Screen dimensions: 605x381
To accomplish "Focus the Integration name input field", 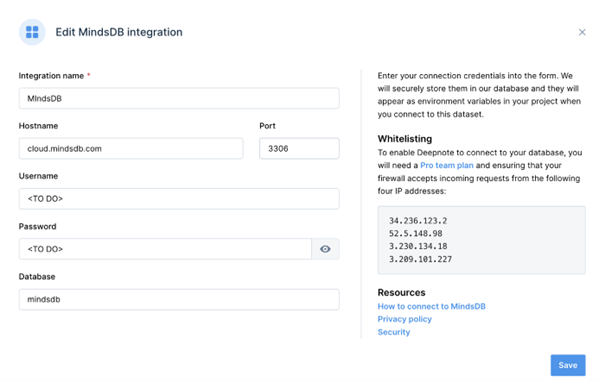I will (179, 98).
